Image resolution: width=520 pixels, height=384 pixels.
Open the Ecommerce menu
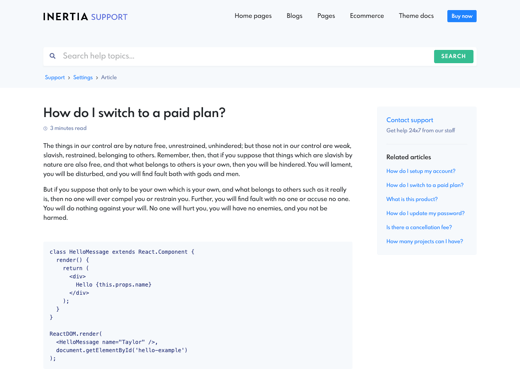tap(367, 16)
